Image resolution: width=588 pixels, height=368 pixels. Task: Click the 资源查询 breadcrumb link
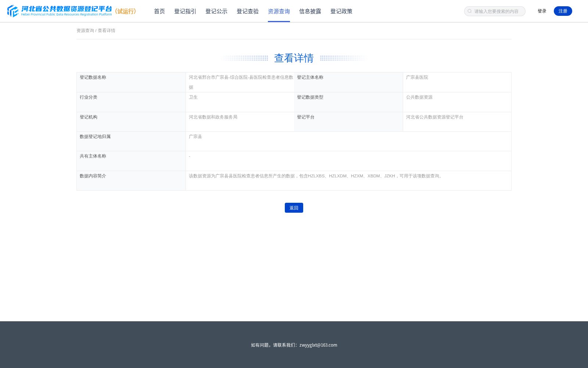85,31
